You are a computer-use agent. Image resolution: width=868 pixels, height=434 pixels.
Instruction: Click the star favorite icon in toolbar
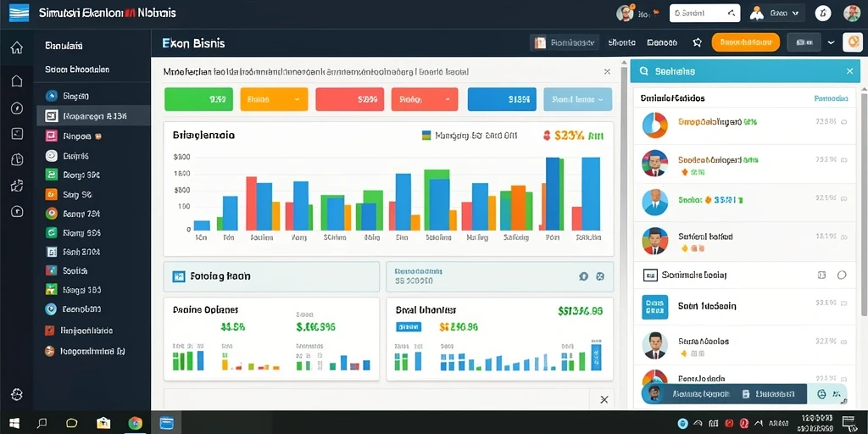point(698,42)
